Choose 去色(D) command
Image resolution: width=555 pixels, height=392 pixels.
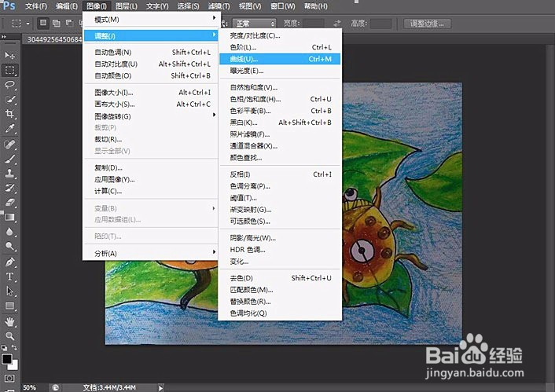(x=280, y=278)
